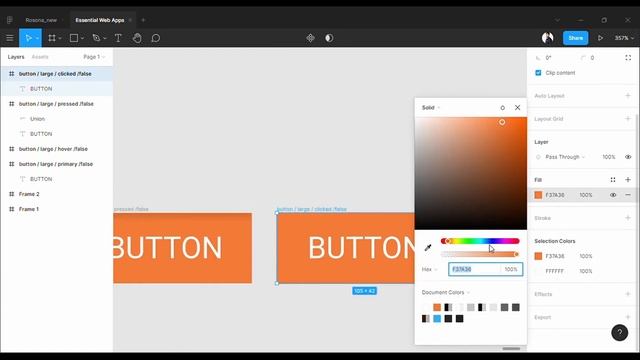This screenshot has width=640, height=360.
Task: Add an export setting with plus icon
Action: [628, 317]
